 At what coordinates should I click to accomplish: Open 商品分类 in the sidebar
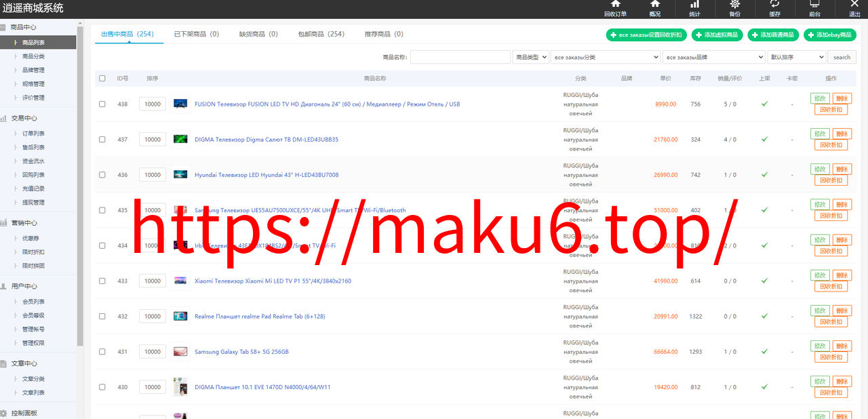coord(33,56)
